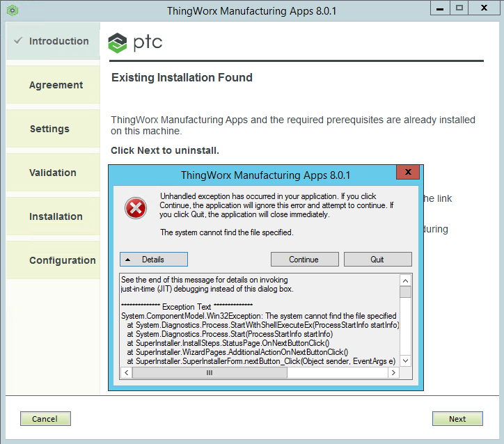Collapse the Details section of error dialog

pos(154,260)
